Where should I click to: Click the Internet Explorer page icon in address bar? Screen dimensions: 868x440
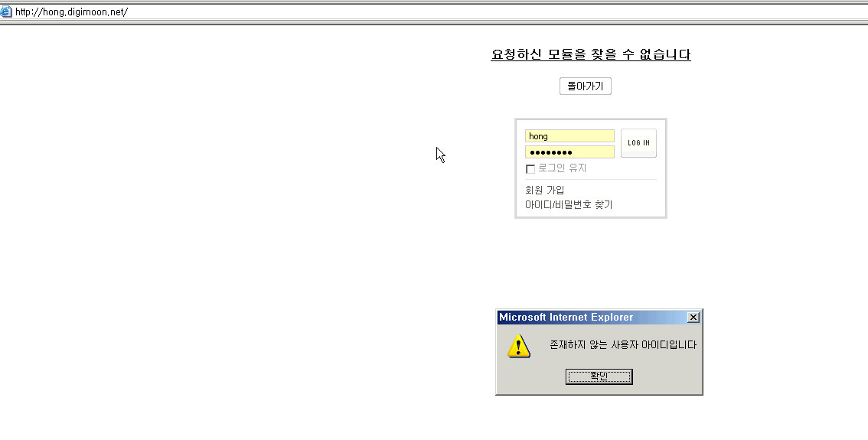point(5,11)
